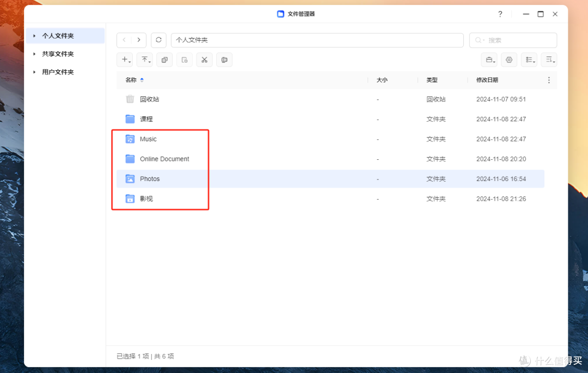Click the 影视 folder icon
The width and height of the screenshot is (588, 373).
click(x=130, y=198)
